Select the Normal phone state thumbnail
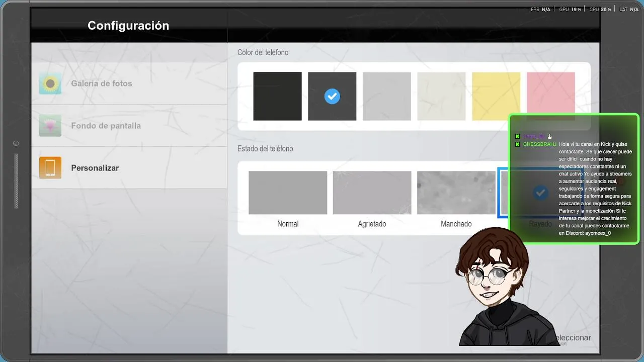 click(x=288, y=193)
